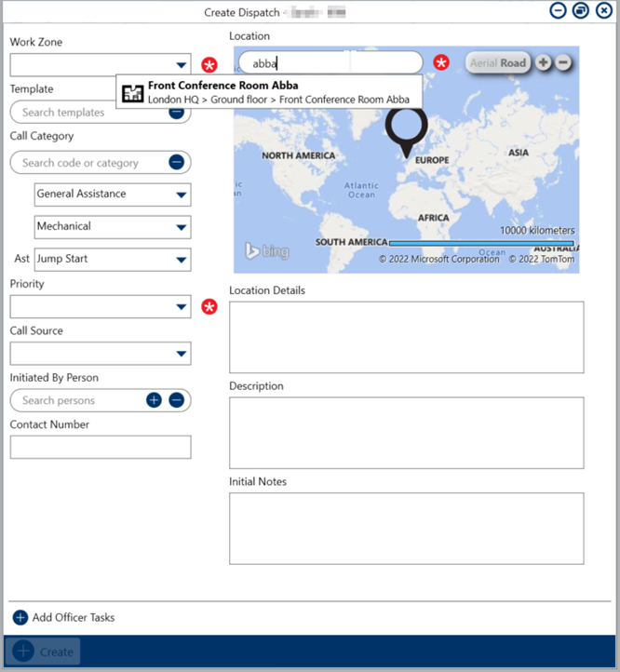This screenshot has width=620, height=672.
Task: Switch map to Aerial view
Action: pos(483,63)
